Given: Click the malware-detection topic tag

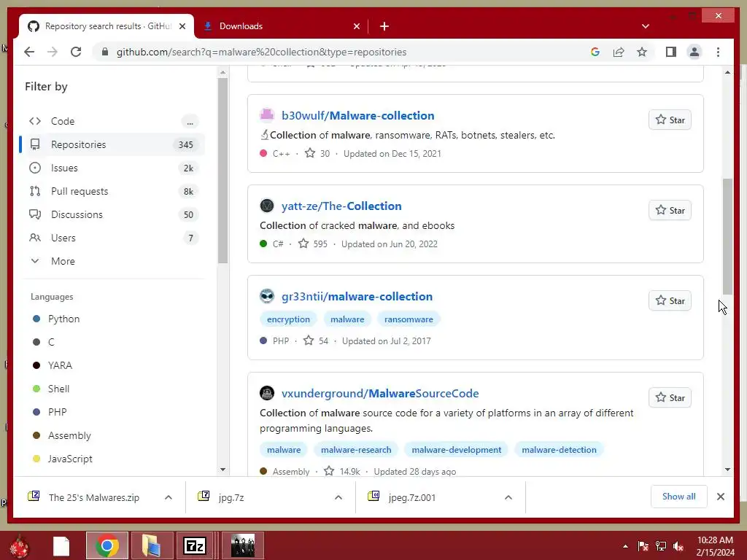Looking at the screenshot, I should point(559,449).
